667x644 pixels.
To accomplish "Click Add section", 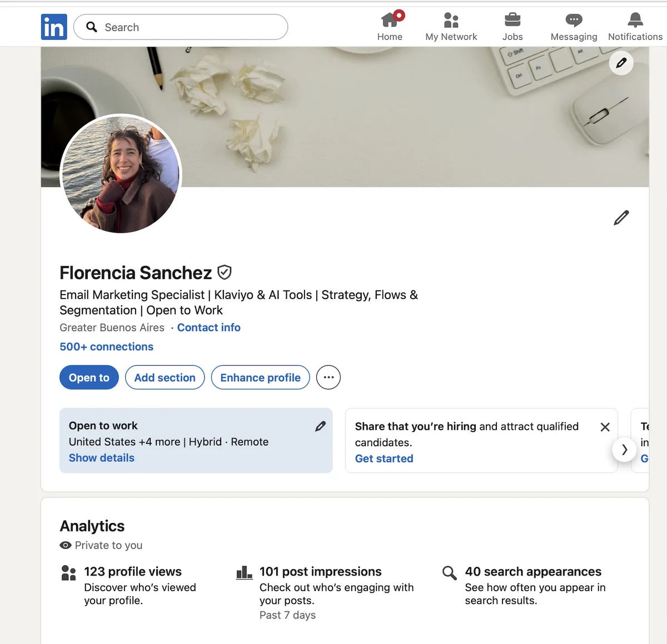I will click(x=165, y=377).
